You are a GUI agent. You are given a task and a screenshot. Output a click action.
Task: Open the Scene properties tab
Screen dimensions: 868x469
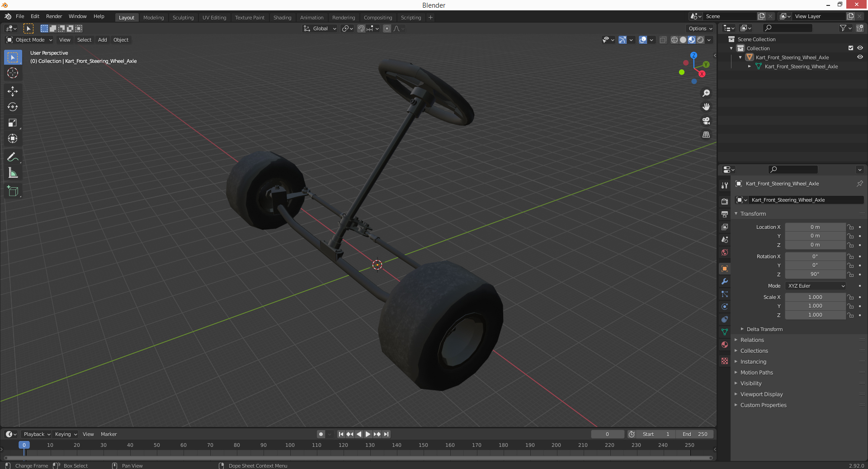pos(725,240)
